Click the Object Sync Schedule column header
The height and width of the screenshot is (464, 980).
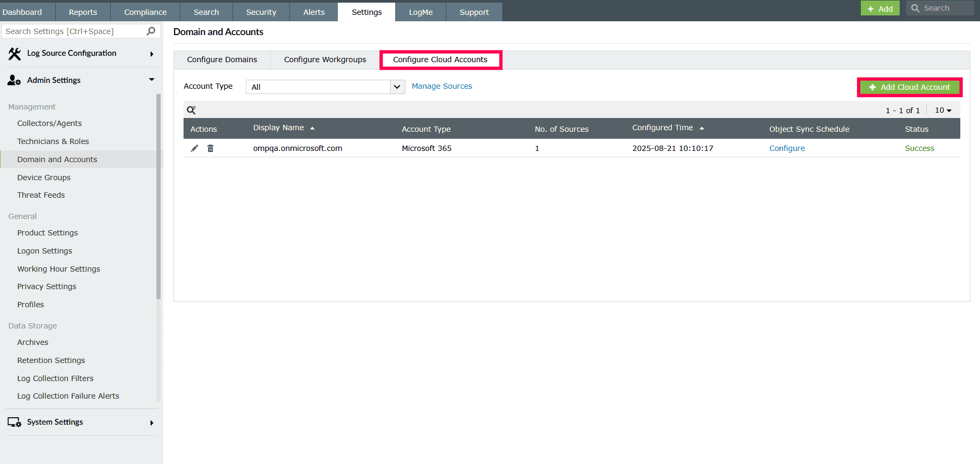coord(809,129)
